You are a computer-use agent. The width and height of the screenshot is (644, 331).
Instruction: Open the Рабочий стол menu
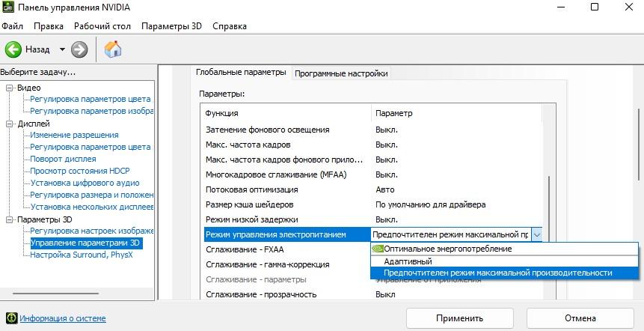102,26
